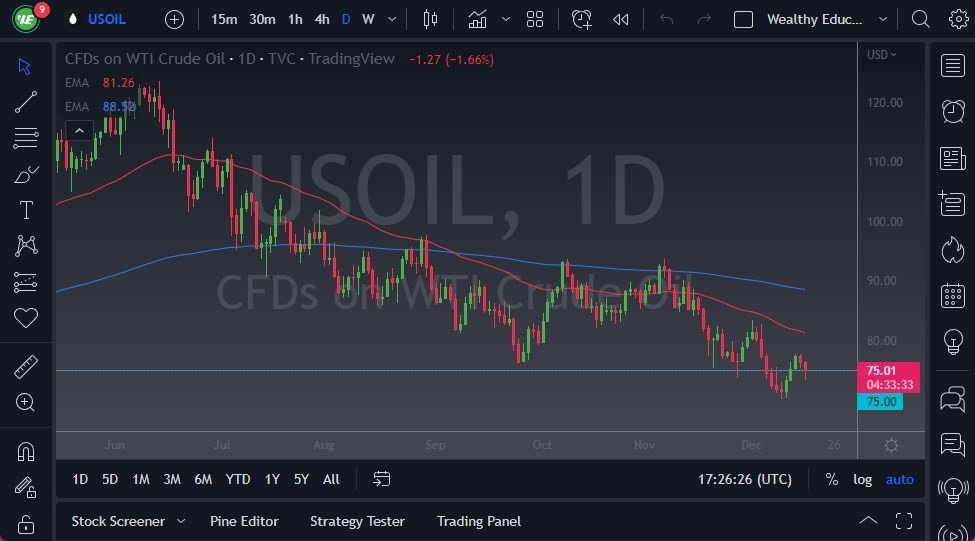Redo the chart action

(x=704, y=19)
